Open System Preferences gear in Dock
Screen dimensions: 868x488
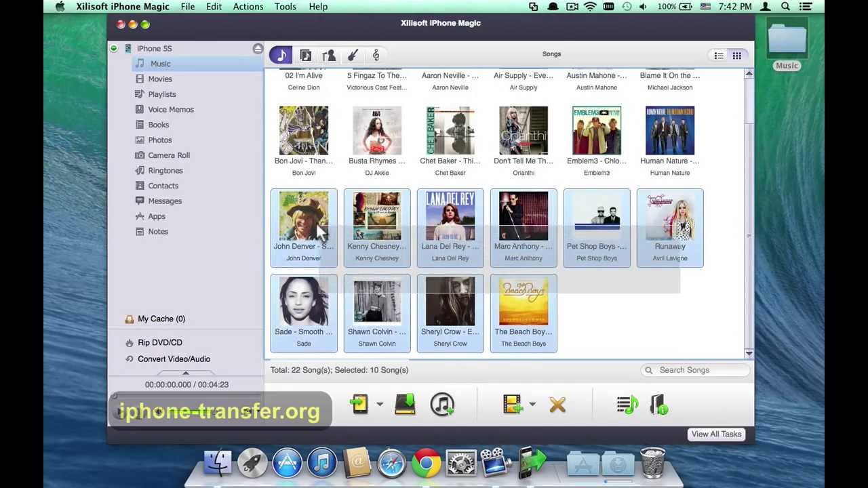(x=461, y=464)
